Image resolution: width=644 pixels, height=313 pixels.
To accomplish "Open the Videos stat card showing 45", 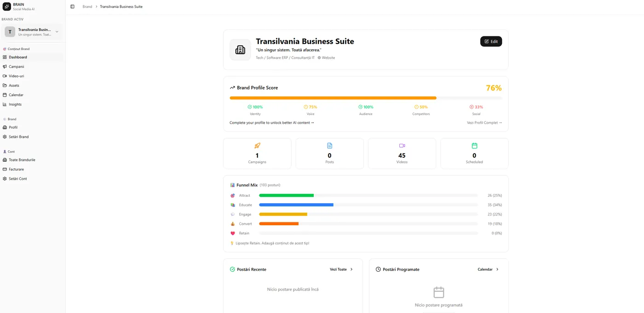I will tap(402, 154).
